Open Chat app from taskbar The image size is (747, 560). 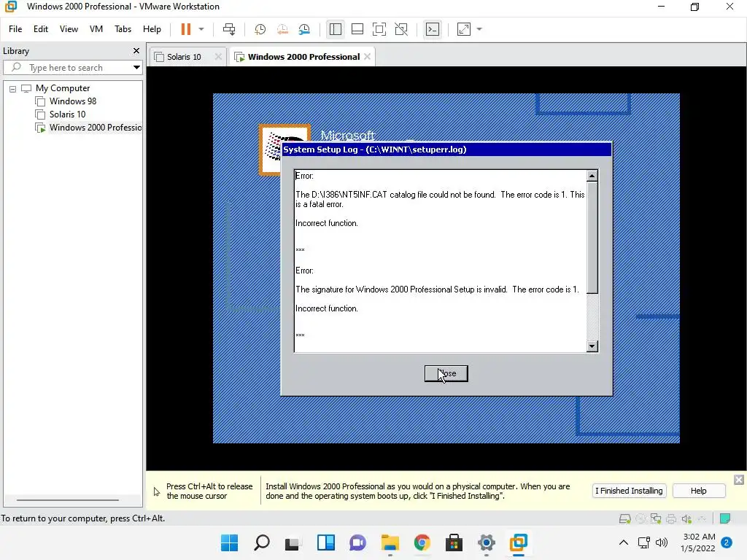click(x=357, y=542)
